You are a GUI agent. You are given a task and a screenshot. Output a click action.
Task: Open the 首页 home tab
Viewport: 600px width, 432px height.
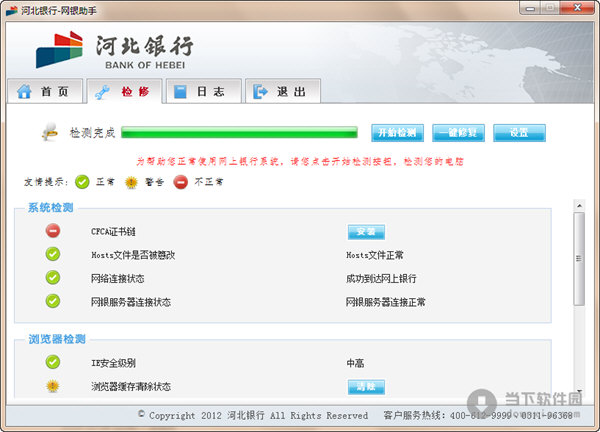tap(45, 91)
